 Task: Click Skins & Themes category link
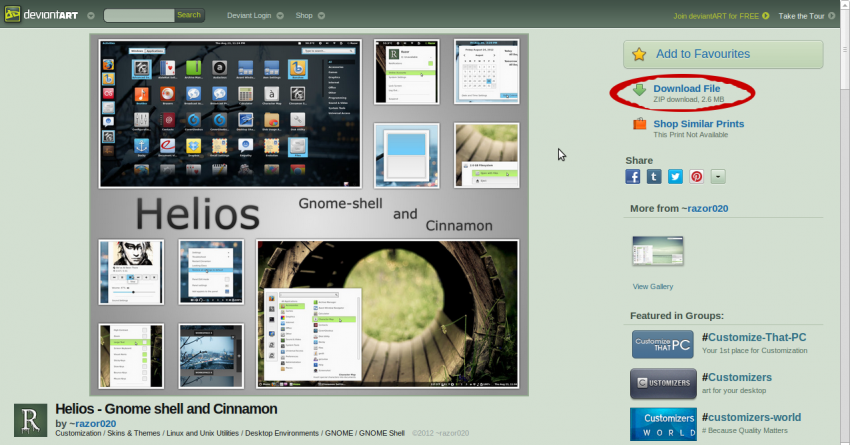[x=133, y=433]
